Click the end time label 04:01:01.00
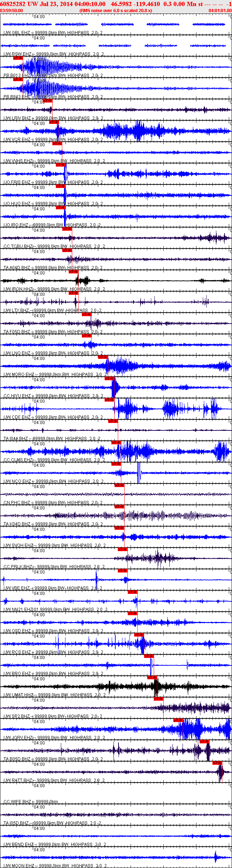Screen dimensions: 232x868 [220, 10]
